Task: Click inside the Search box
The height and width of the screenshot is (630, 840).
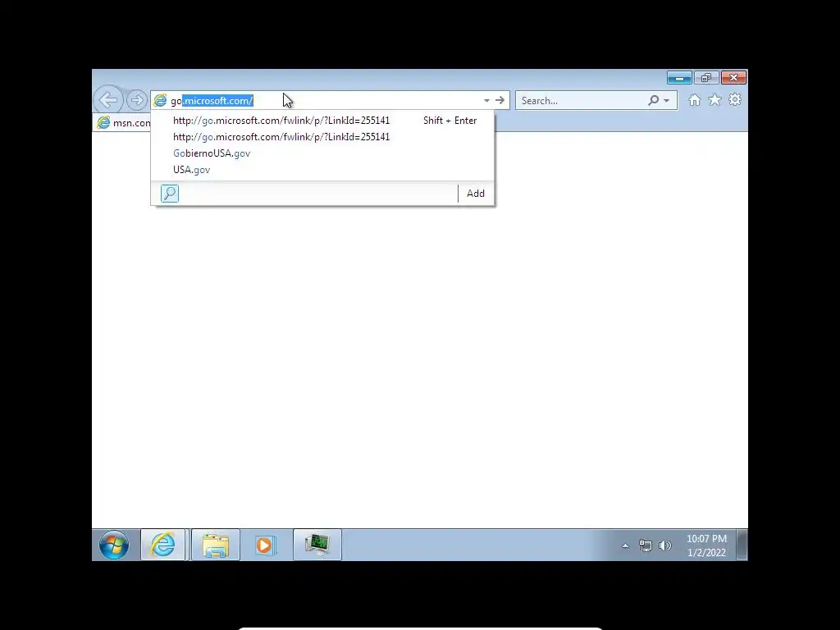Action: [x=582, y=100]
